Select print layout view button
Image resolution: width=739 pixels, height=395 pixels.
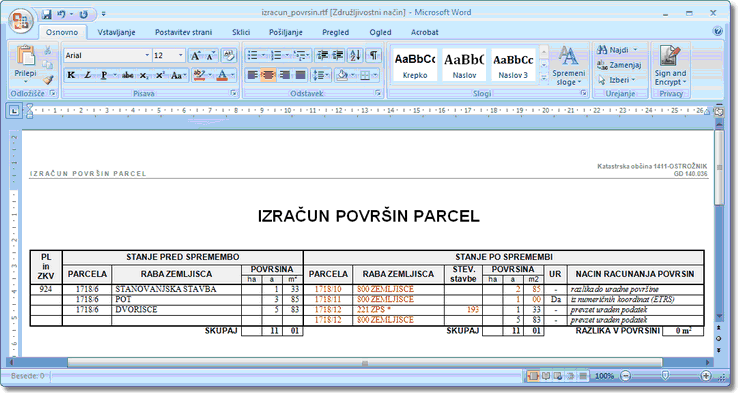[534, 376]
